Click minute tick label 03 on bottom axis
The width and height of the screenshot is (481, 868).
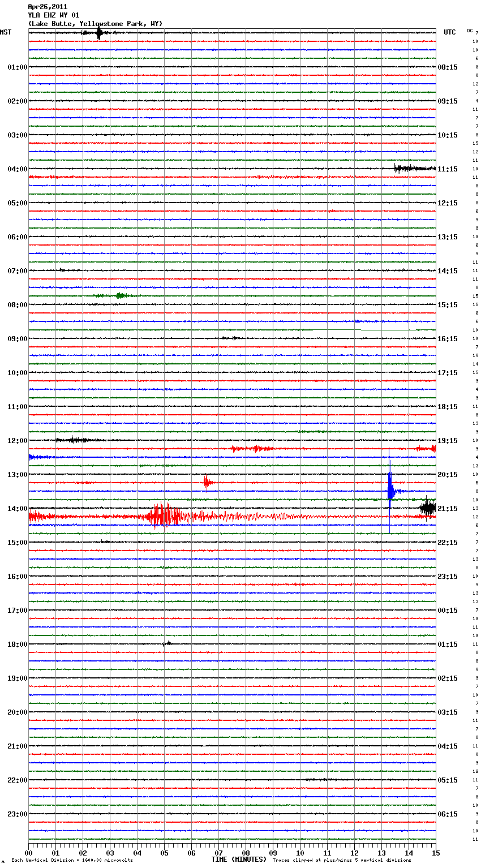(110, 853)
